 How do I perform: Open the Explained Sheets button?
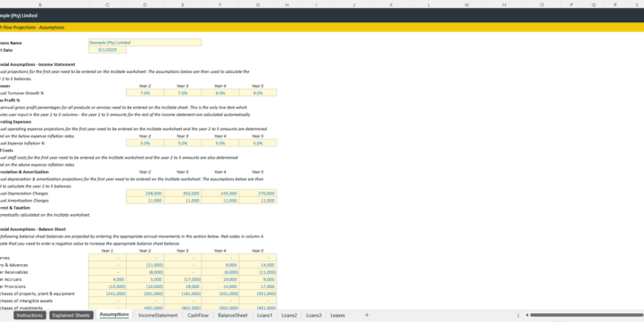[71, 315]
